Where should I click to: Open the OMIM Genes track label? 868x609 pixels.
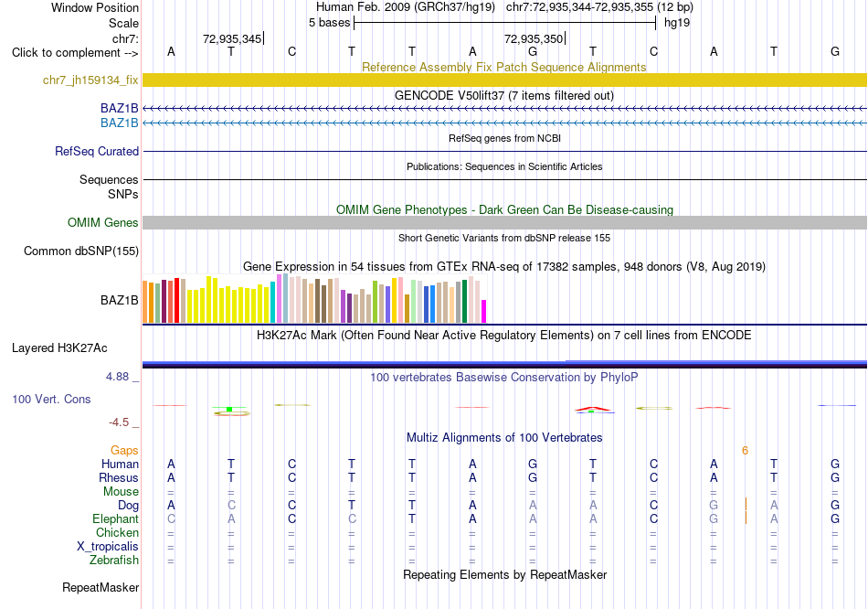102,222
